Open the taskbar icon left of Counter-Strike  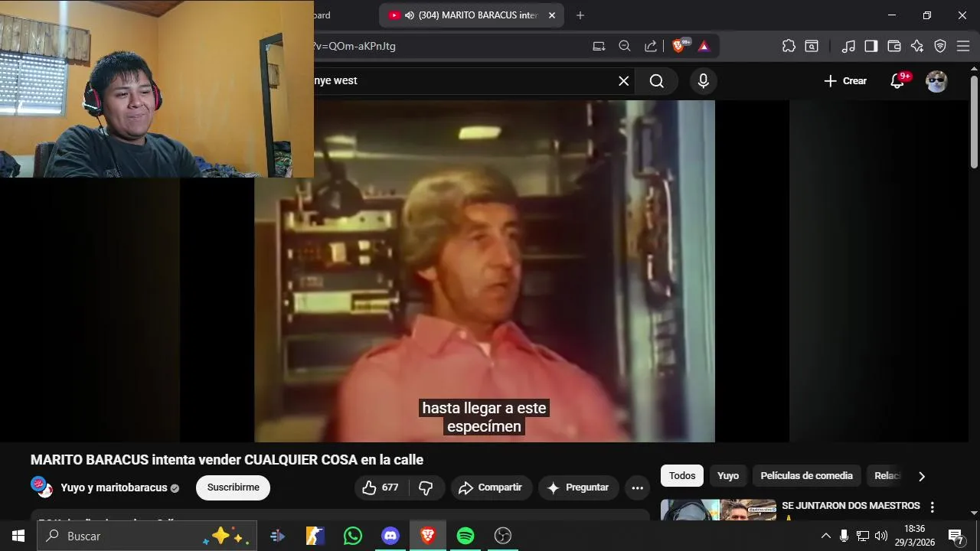click(278, 536)
